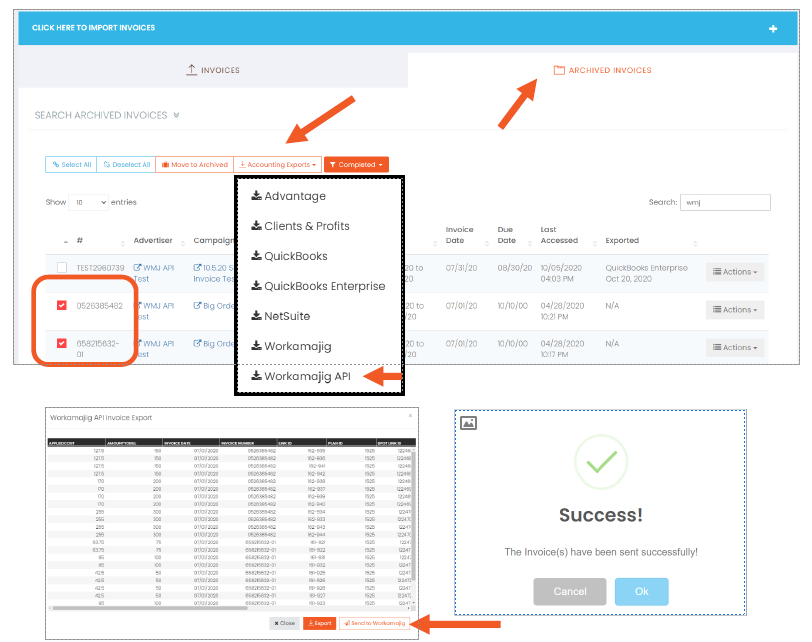Viewport: 812px width, 642px height.
Task: Click Ok in the Success dialog
Action: tap(642, 592)
